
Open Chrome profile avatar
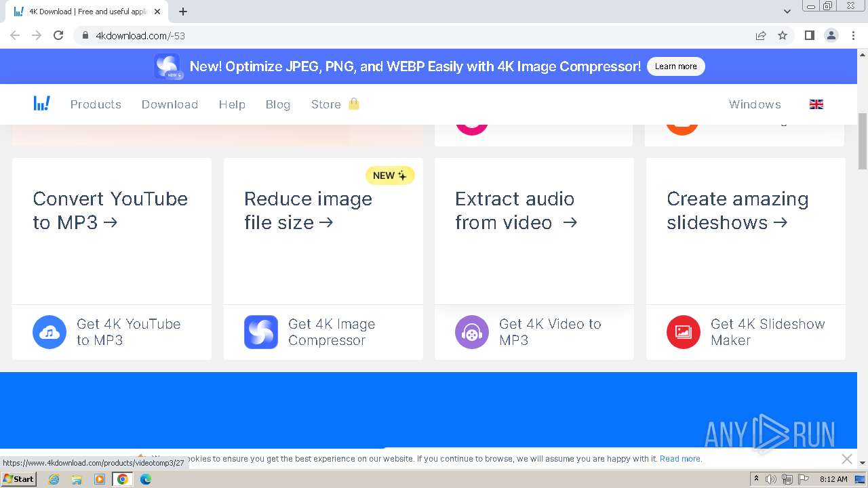831,35
